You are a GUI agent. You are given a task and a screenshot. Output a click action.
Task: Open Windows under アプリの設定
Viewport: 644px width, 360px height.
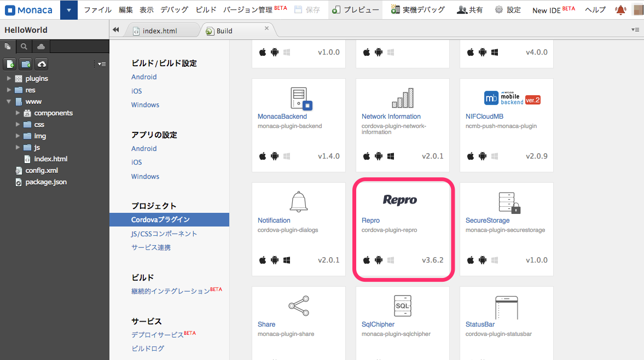(145, 177)
